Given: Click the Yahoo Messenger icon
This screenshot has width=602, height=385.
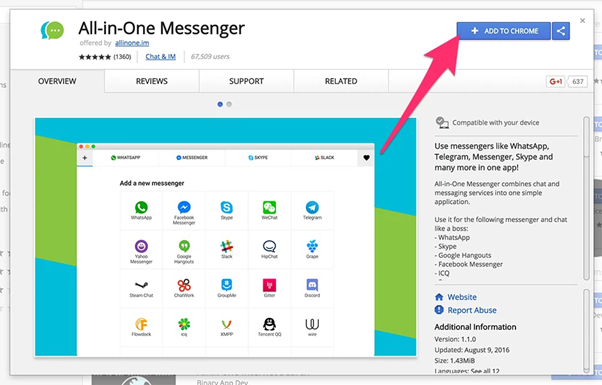Looking at the screenshot, I should tap(141, 246).
